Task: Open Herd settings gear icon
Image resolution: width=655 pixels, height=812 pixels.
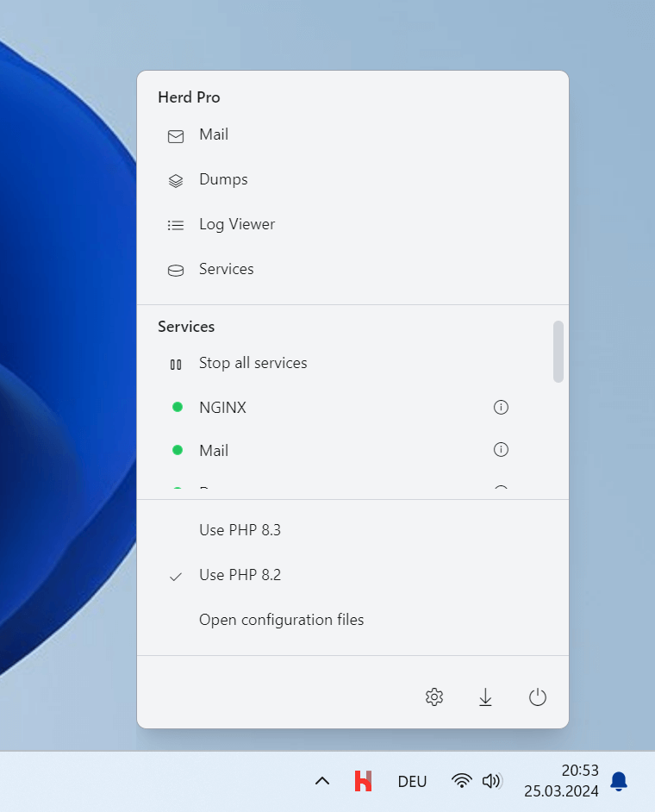Action: click(x=434, y=697)
